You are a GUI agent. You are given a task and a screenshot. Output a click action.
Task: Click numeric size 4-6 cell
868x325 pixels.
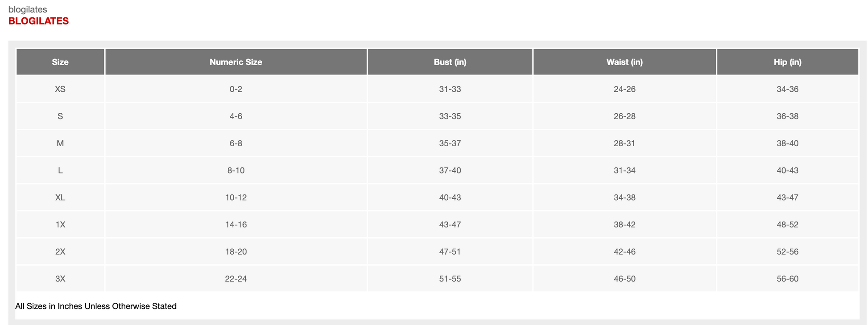[236, 116]
